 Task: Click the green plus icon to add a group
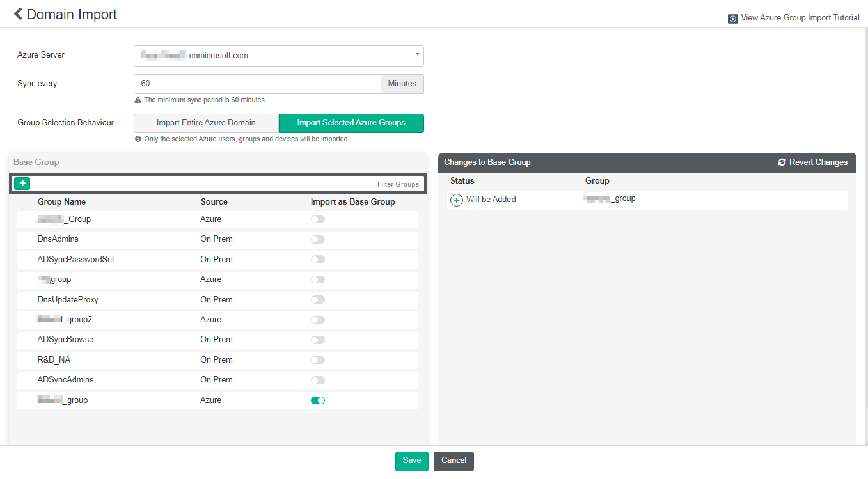point(22,183)
